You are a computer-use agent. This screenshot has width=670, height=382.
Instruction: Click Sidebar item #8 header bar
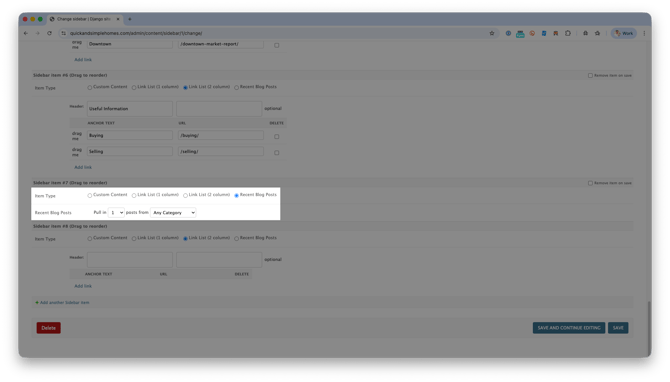click(332, 226)
